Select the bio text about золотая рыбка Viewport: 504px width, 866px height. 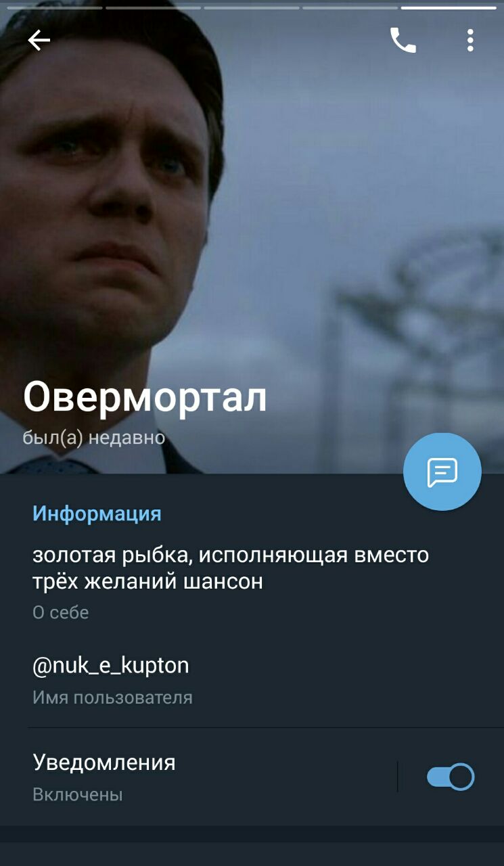231,568
